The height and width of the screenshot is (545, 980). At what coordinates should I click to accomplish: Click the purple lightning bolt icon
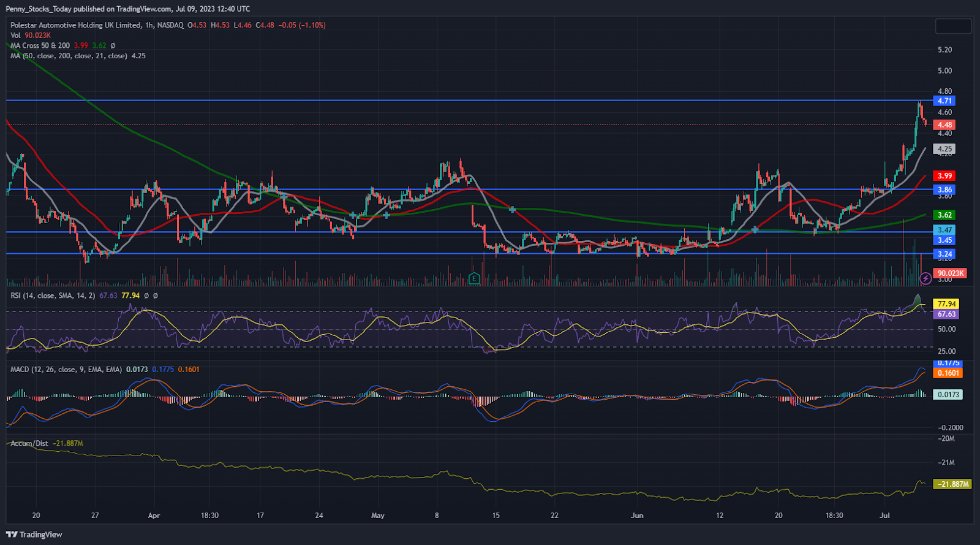(x=925, y=279)
